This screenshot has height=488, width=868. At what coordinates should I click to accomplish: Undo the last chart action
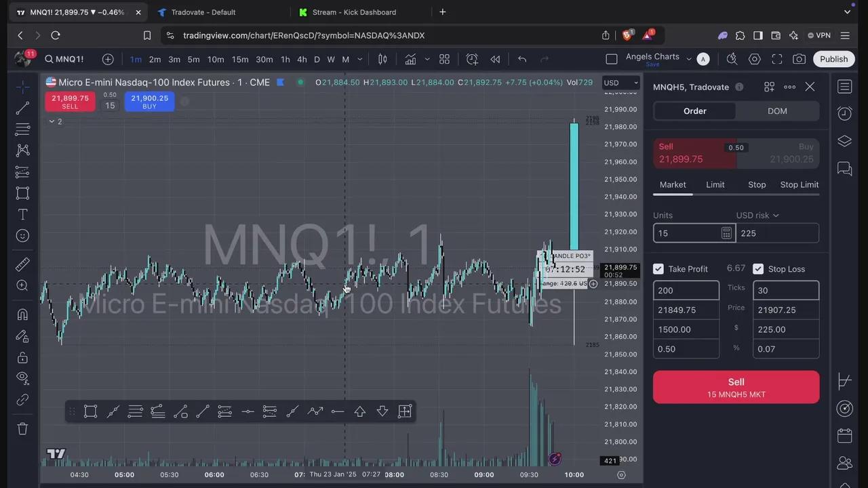pos(522,59)
